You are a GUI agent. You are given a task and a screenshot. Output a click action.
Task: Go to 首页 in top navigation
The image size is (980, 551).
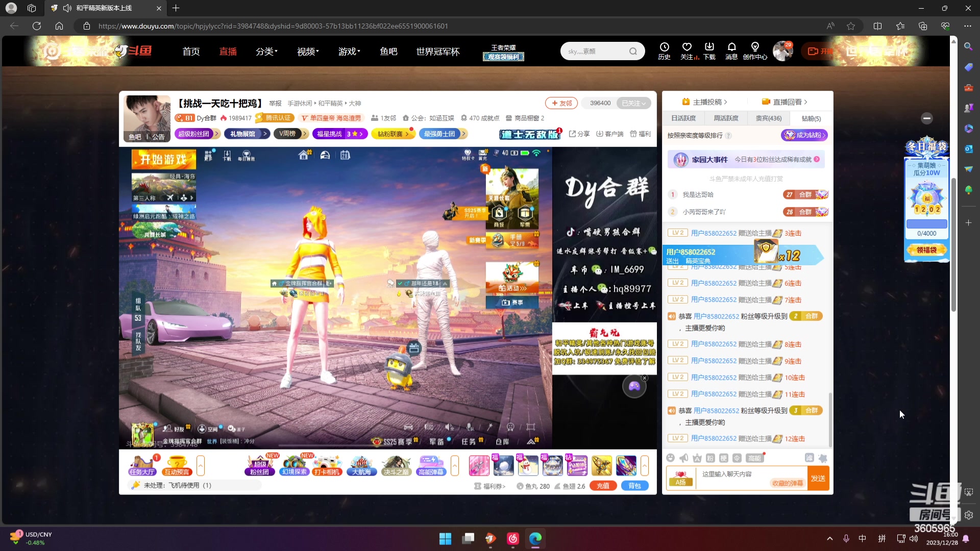[x=191, y=51]
